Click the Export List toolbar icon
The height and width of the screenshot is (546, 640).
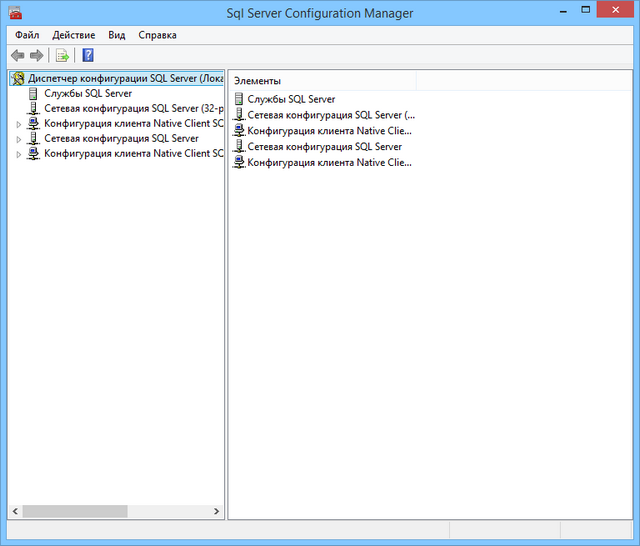[x=62, y=56]
